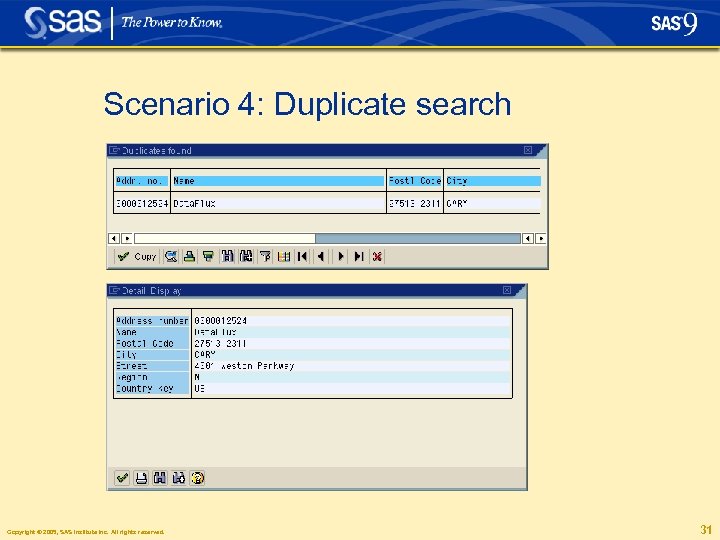
Task: Click the sort descending icon in Duplicates toolbar
Action: tap(208, 256)
